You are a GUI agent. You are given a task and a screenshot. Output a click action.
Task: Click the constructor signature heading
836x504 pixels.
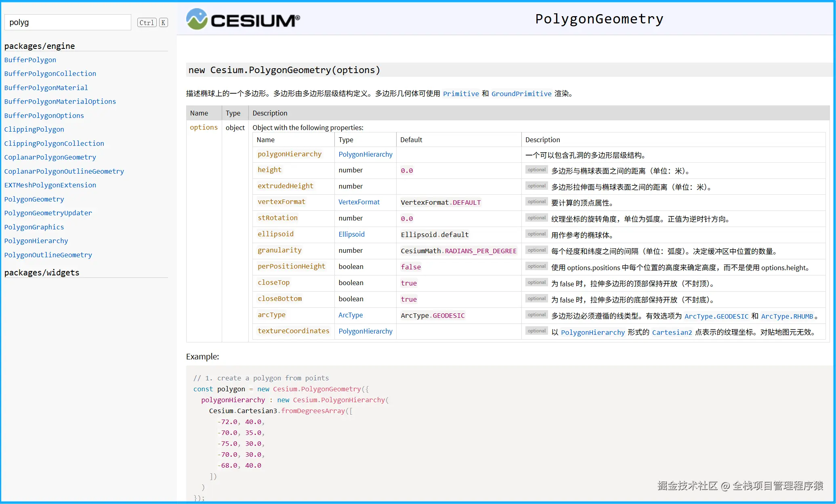pyautogui.click(x=284, y=70)
